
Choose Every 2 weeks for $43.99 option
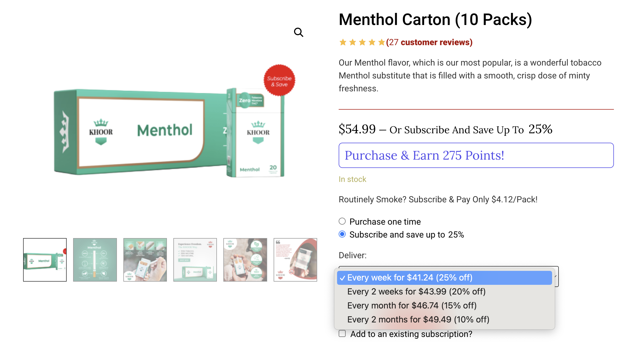point(445,292)
